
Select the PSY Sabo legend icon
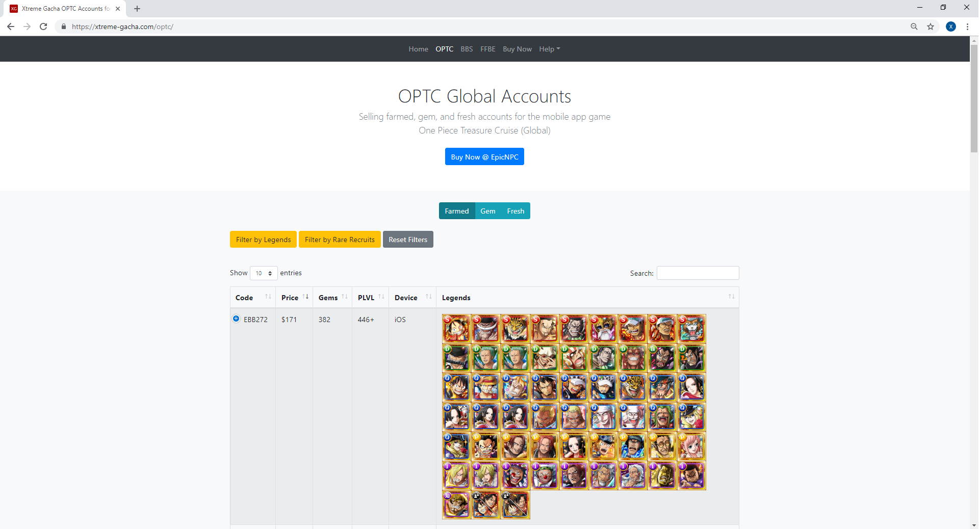pos(603,446)
